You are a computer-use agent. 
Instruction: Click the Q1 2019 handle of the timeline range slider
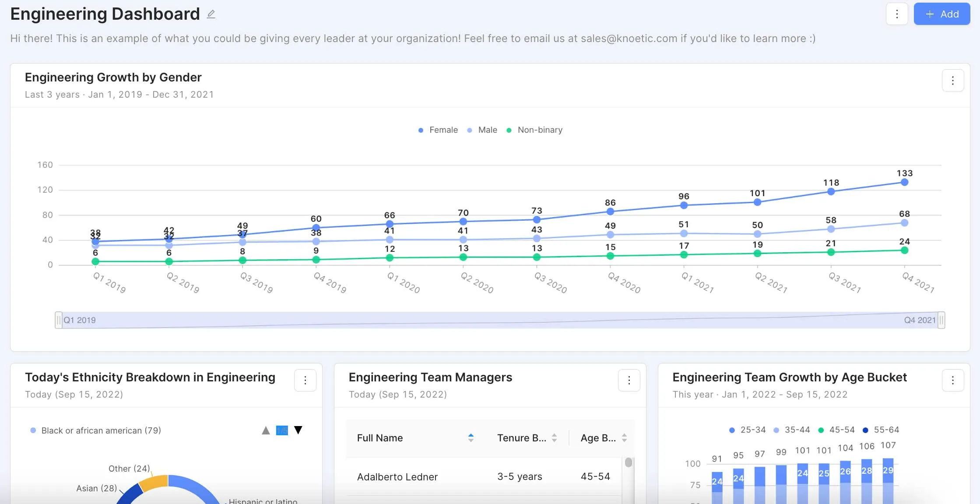[x=60, y=320]
